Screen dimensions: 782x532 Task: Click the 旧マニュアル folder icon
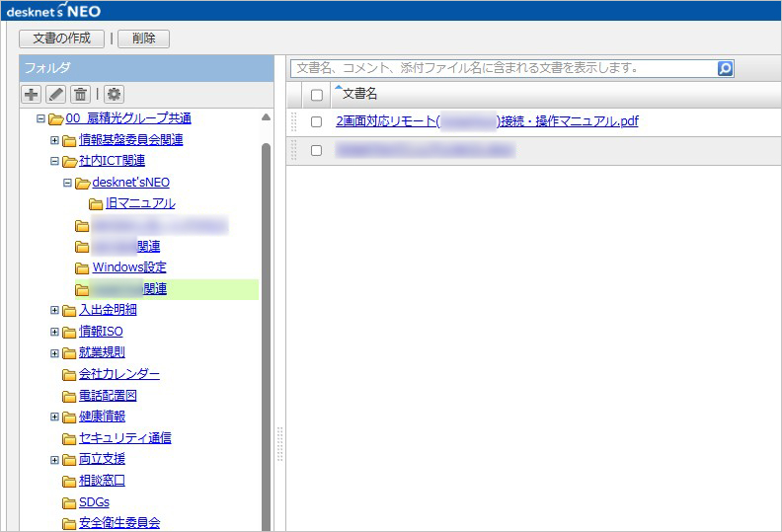(x=96, y=203)
